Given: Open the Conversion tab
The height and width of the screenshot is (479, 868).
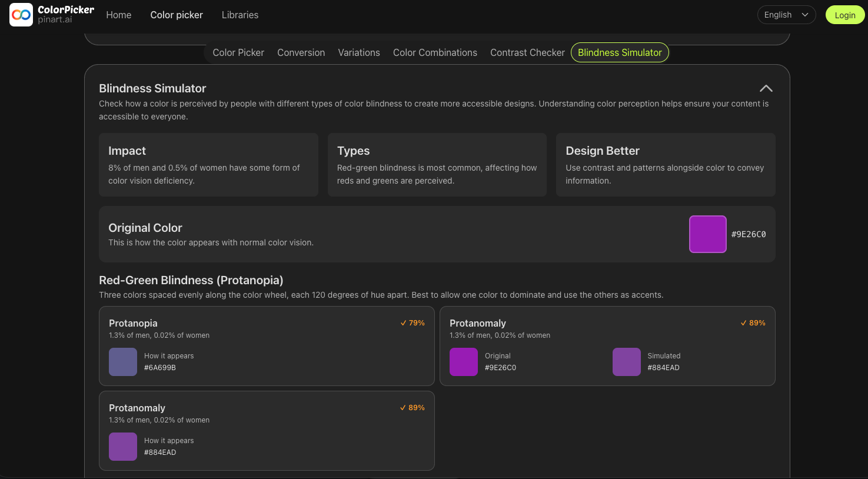Looking at the screenshot, I should point(301,52).
